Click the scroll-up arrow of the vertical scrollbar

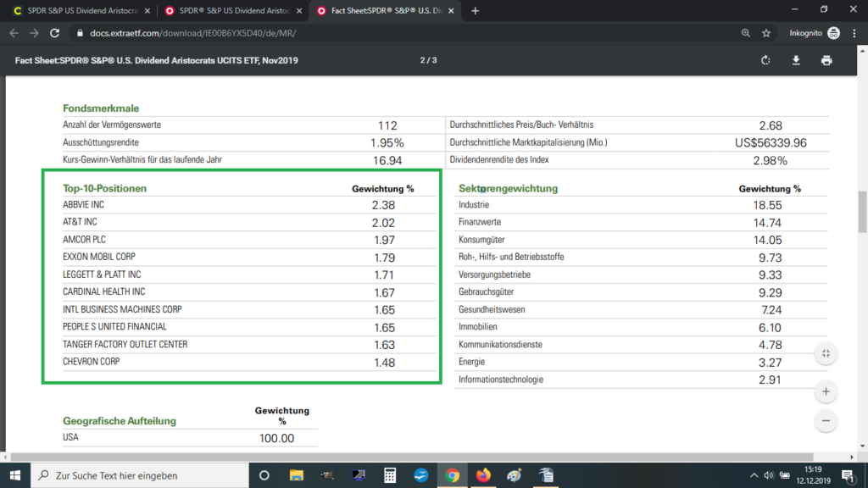click(862, 51)
